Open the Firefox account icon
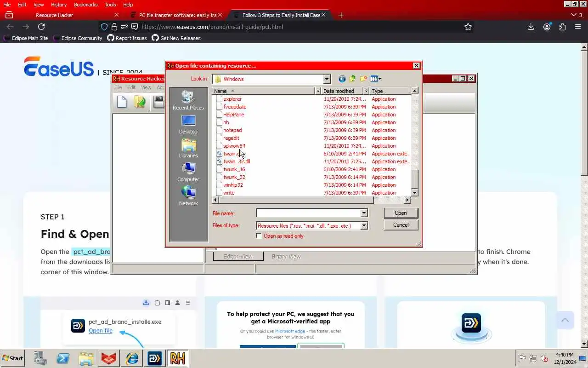This screenshot has width=588, height=368. (x=547, y=27)
